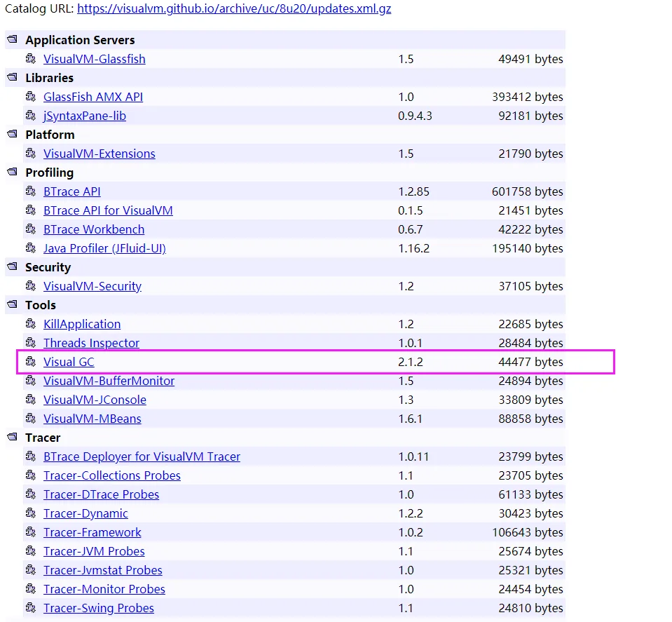Image resolution: width=672 pixels, height=622 pixels.
Task: Click the plugin icon next to VisualVM-Glassfish
Action: point(30,58)
